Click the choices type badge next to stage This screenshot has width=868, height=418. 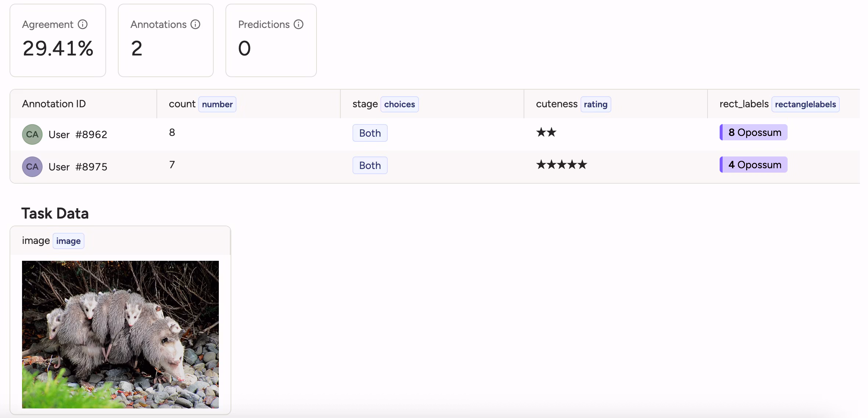(399, 104)
